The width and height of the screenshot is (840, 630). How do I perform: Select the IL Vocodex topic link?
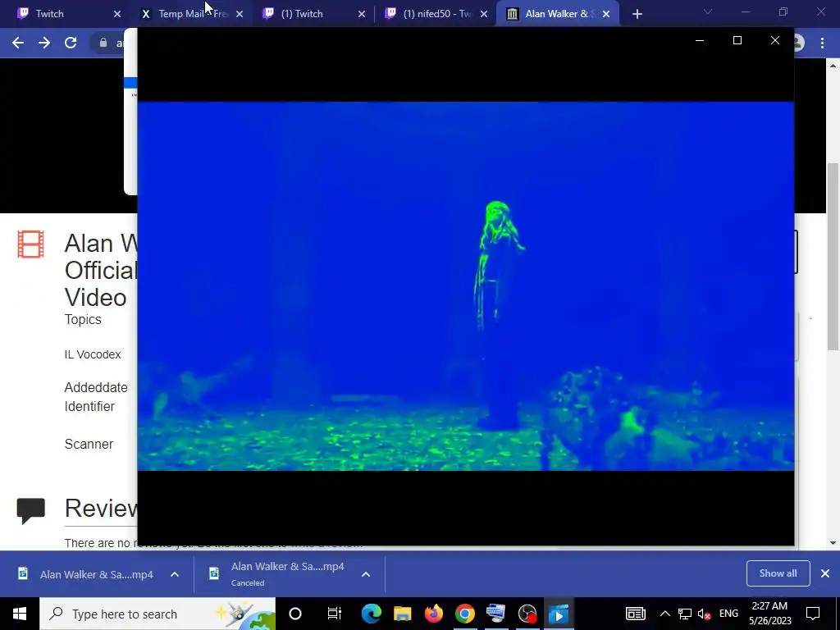click(x=93, y=354)
